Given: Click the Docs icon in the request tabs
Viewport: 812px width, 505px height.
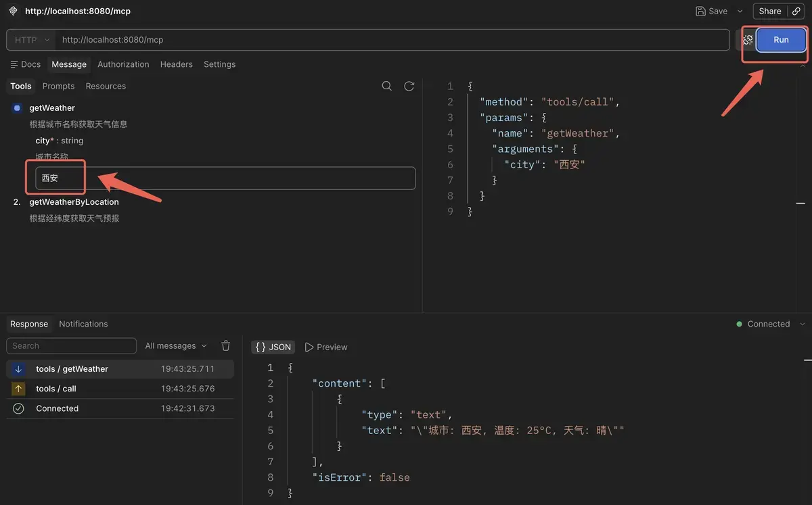Looking at the screenshot, I should coord(14,64).
